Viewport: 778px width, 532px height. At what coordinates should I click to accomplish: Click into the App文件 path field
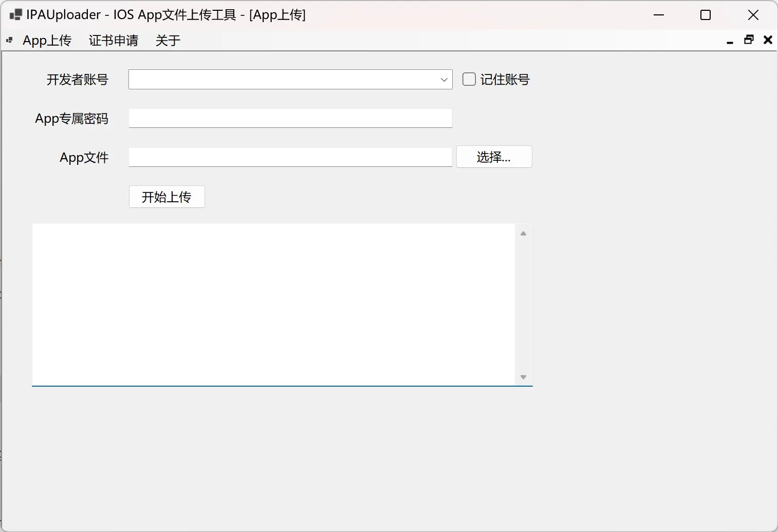coord(290,157)
